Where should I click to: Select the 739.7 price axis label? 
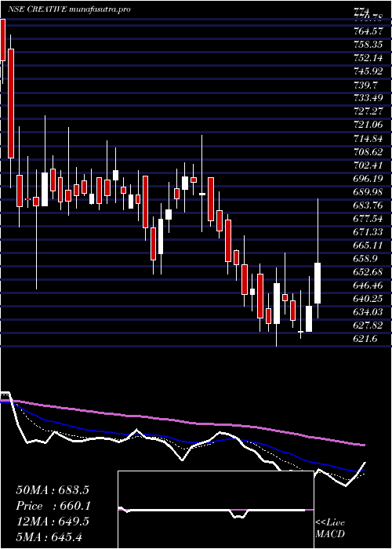point(366,85)
